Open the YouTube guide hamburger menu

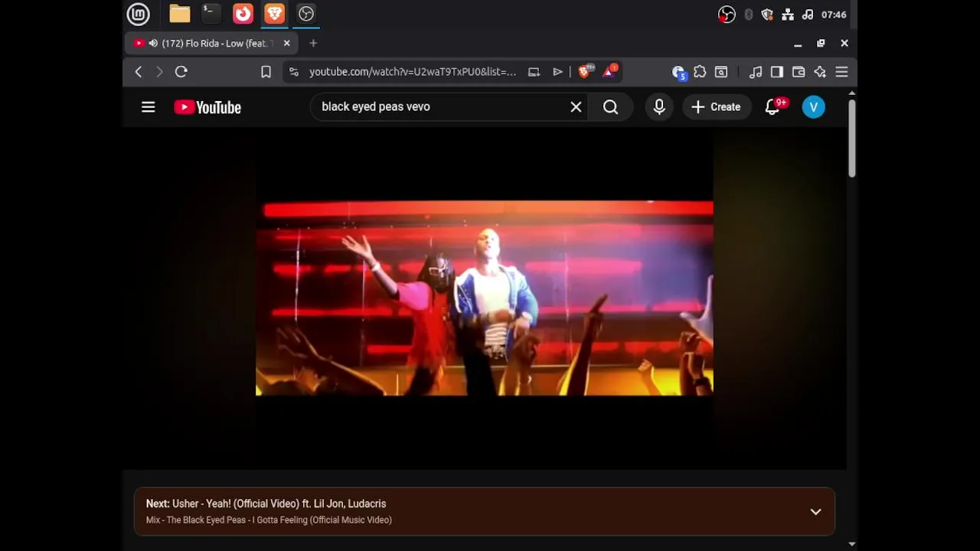[x=149, y=107]
